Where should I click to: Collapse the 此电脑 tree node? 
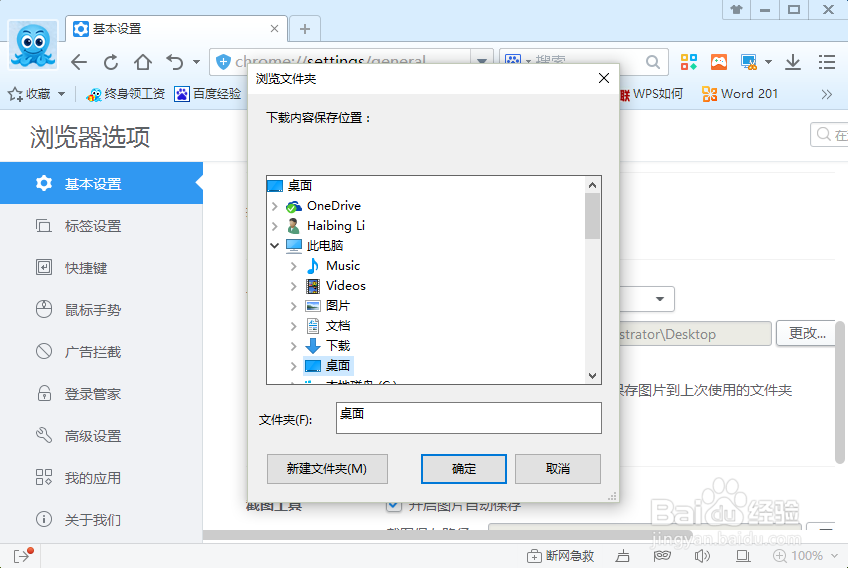(275, 246)
